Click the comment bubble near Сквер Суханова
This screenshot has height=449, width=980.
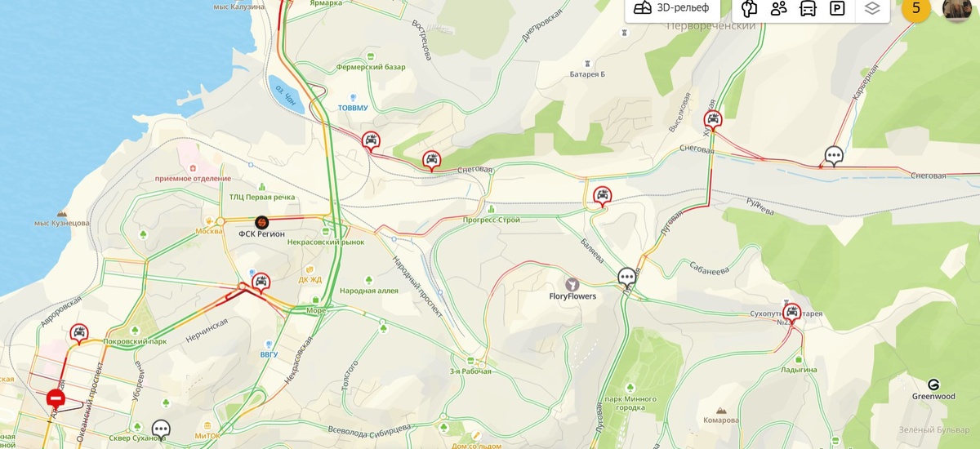[x=161, y=429]
